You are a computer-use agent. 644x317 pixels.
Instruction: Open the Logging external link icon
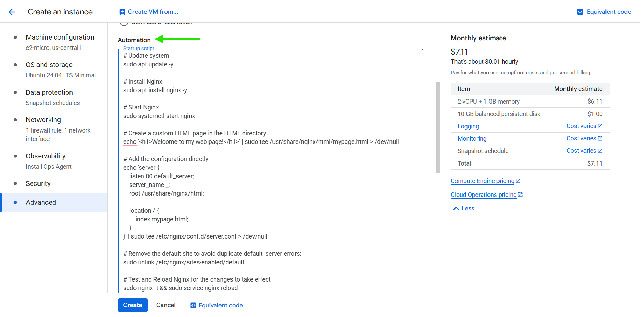coord(600,126)
